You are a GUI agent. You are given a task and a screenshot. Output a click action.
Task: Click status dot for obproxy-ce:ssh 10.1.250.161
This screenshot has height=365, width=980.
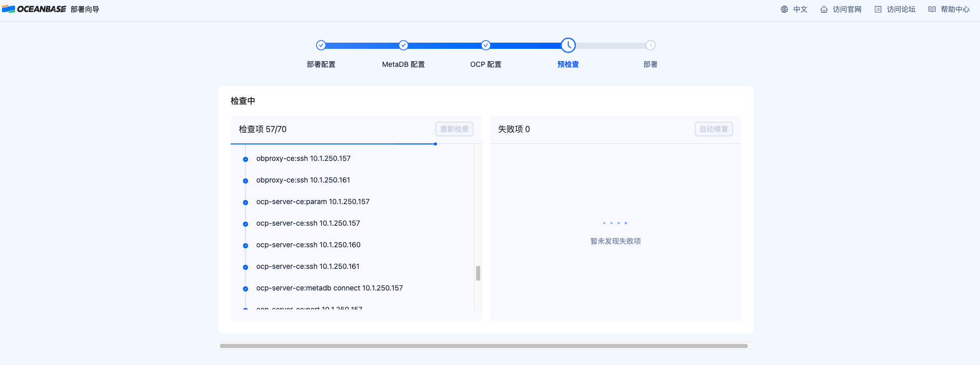point(246,181)
